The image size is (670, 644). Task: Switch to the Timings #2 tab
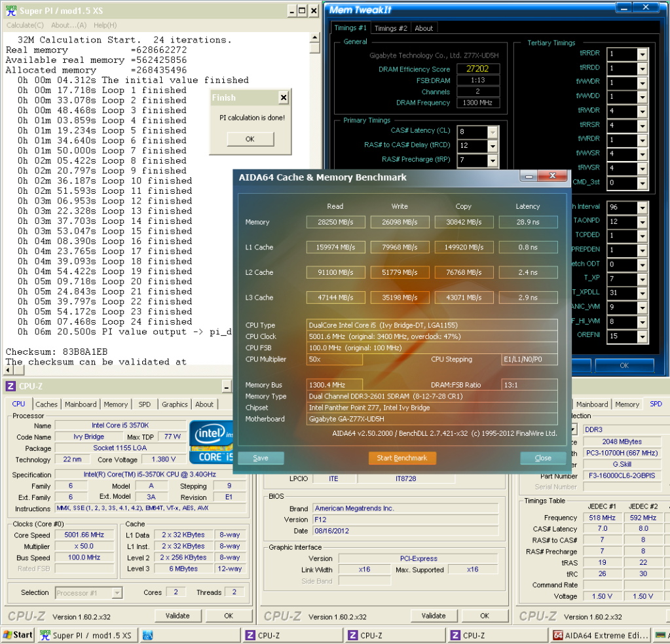[x=391, y=28]
